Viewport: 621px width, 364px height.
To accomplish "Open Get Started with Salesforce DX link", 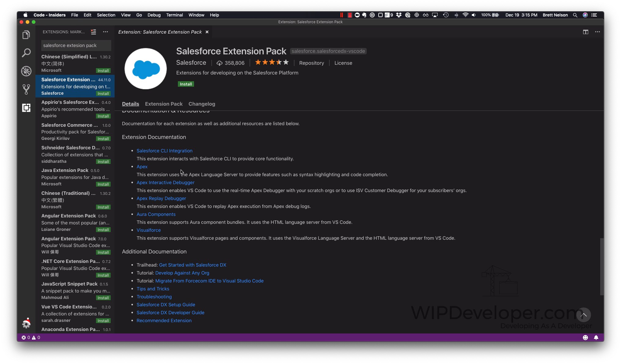I will click(193, 265).
